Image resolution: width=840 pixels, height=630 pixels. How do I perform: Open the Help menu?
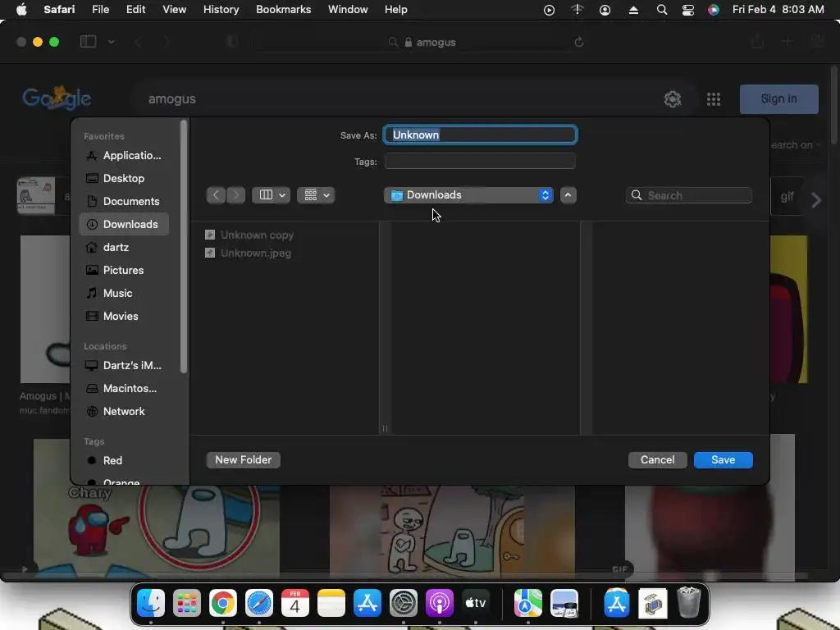click(x=396, y=10)
